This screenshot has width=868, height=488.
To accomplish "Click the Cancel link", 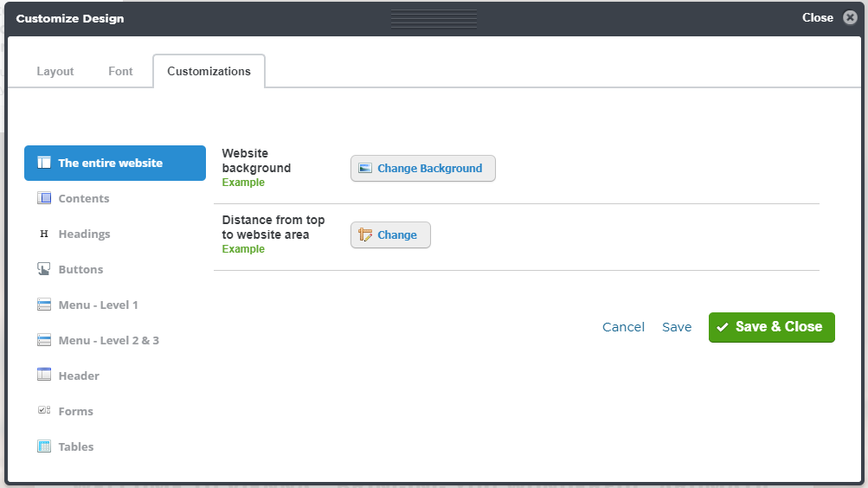I will click(623, 327).
